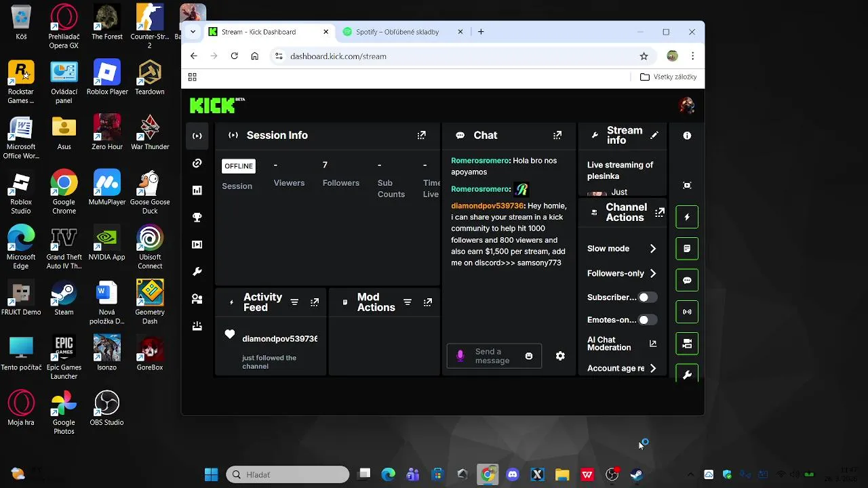
Task: Pop out the Activity Feed panel
Action: pos(315,302)
